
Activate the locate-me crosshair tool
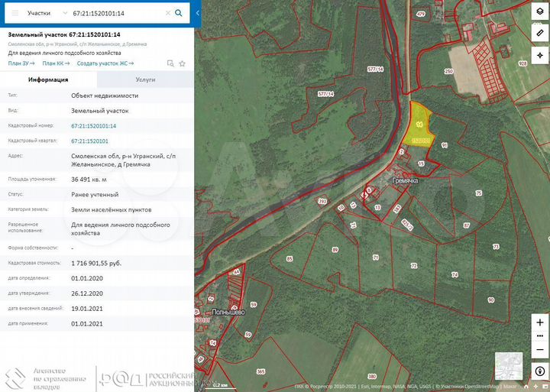540,55
